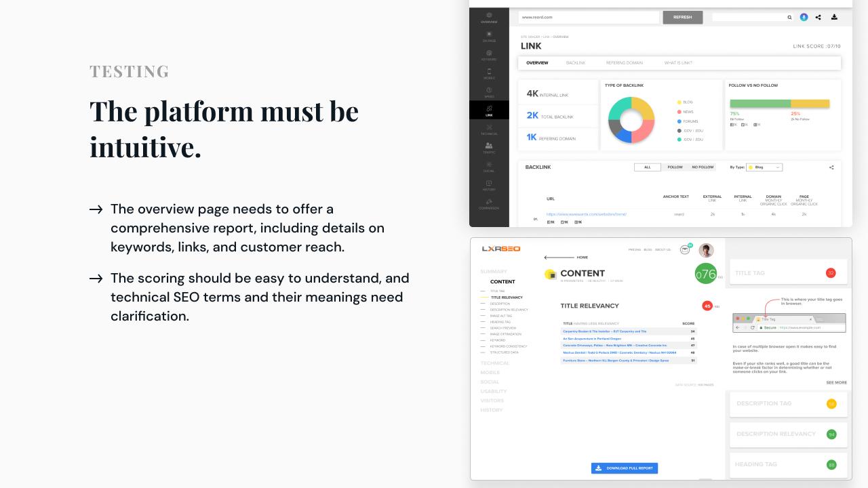
Task: Click the www.reord.com URL input field
Action: (x=589, y=17)
